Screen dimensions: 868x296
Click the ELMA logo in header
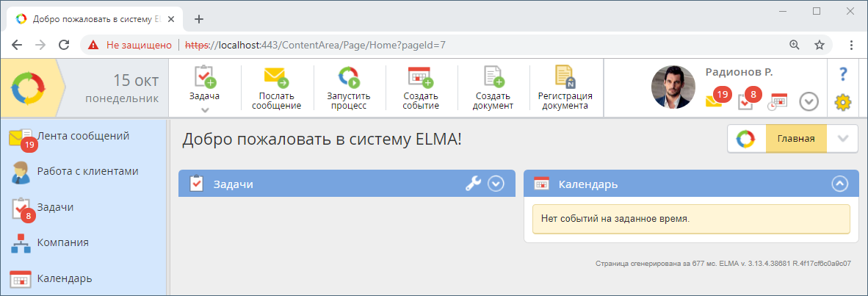(x=28, y=87)
